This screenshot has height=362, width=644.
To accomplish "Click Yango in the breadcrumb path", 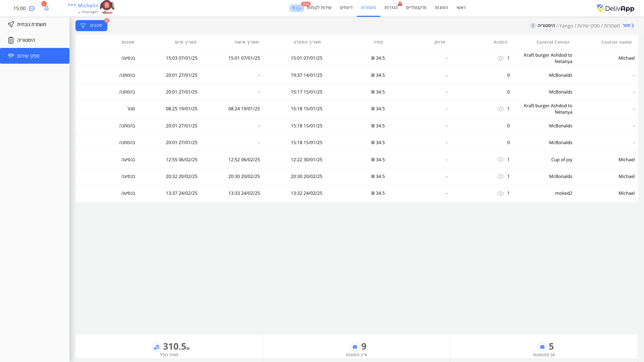I will coord(566,26).
